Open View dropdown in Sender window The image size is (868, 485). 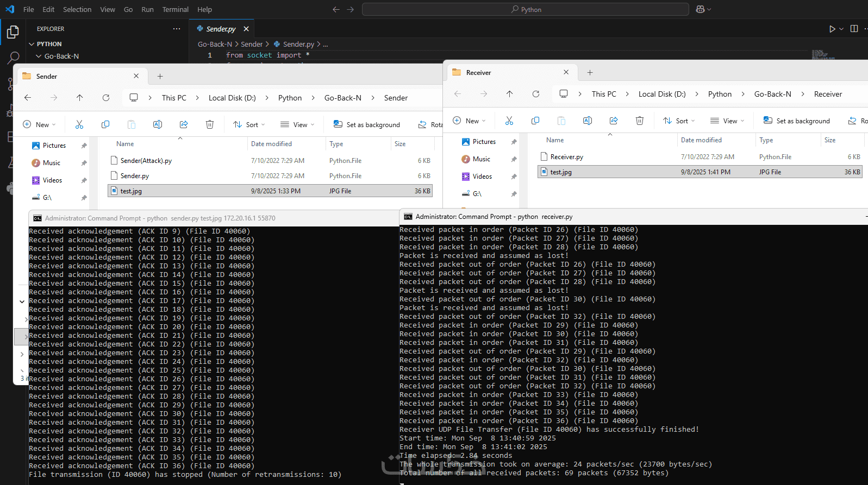coord(297,124)
